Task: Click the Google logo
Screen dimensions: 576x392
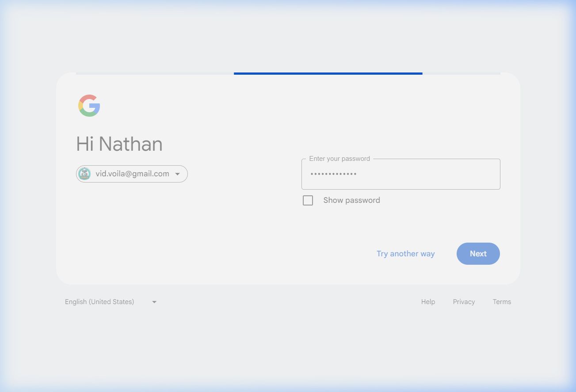Action: 89,106
